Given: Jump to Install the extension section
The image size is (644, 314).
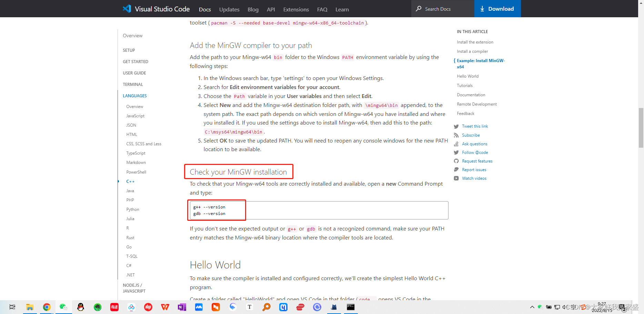Looking at the screenshot, I should click(x=475, y=42).
